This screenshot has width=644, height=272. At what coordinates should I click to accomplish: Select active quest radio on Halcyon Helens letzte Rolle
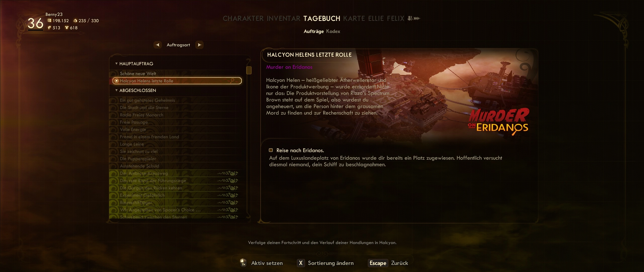(116, 81)
